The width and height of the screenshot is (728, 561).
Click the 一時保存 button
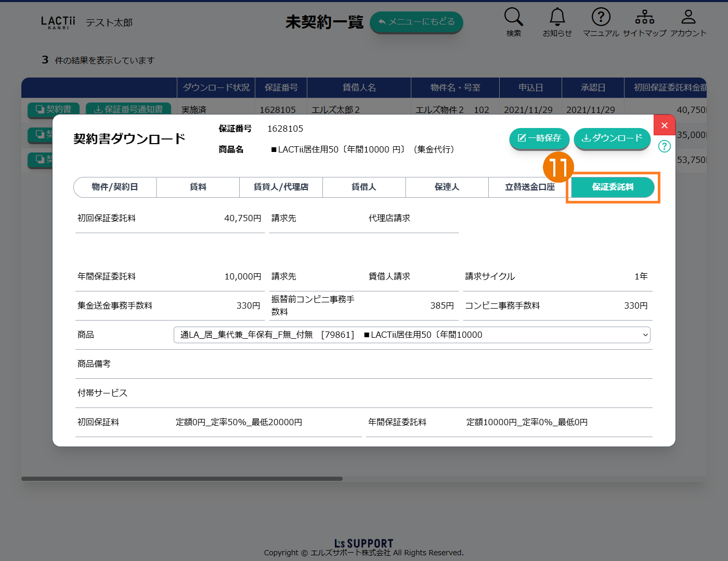[x=539, y=138]
